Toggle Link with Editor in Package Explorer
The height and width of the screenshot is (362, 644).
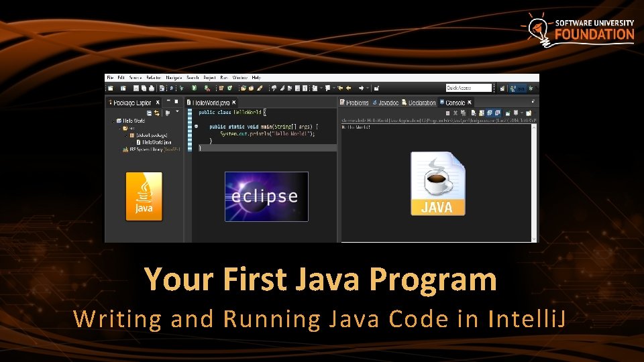(157, 113)
